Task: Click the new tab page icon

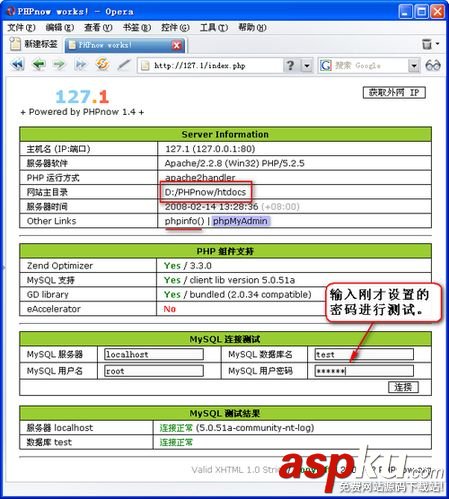Action: pyautogui.click(x=15, y=44)
